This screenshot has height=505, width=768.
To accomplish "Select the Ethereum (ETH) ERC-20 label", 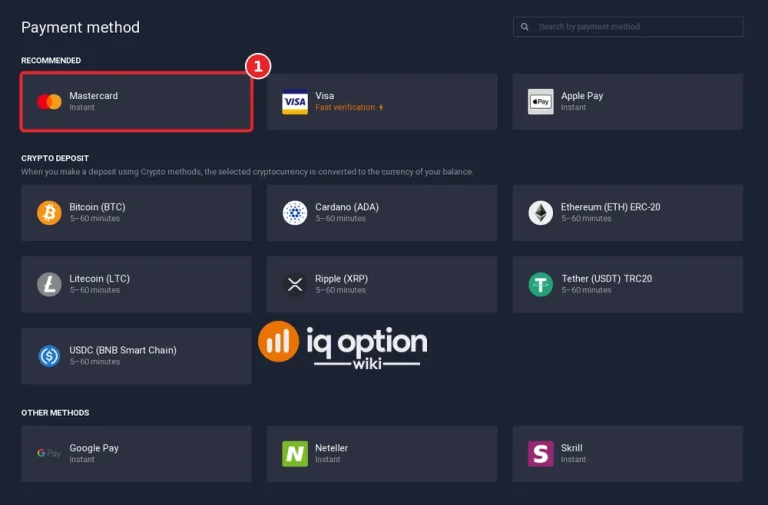I will tap(610, 207).
